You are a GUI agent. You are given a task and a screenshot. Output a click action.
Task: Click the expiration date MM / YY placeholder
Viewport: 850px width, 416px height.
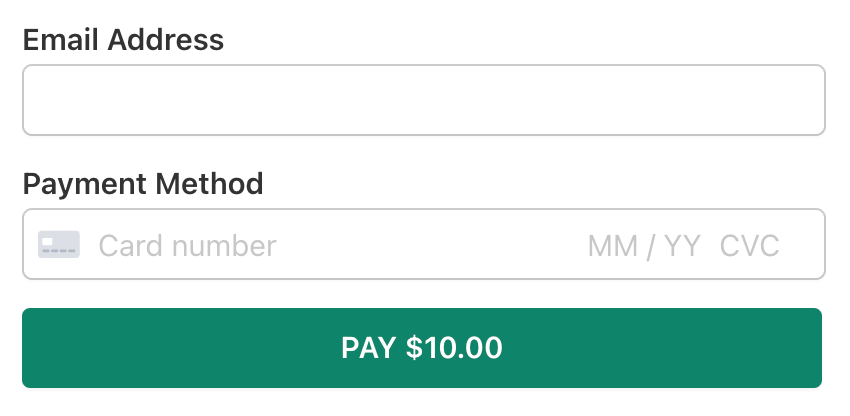[x=644, y=245]
